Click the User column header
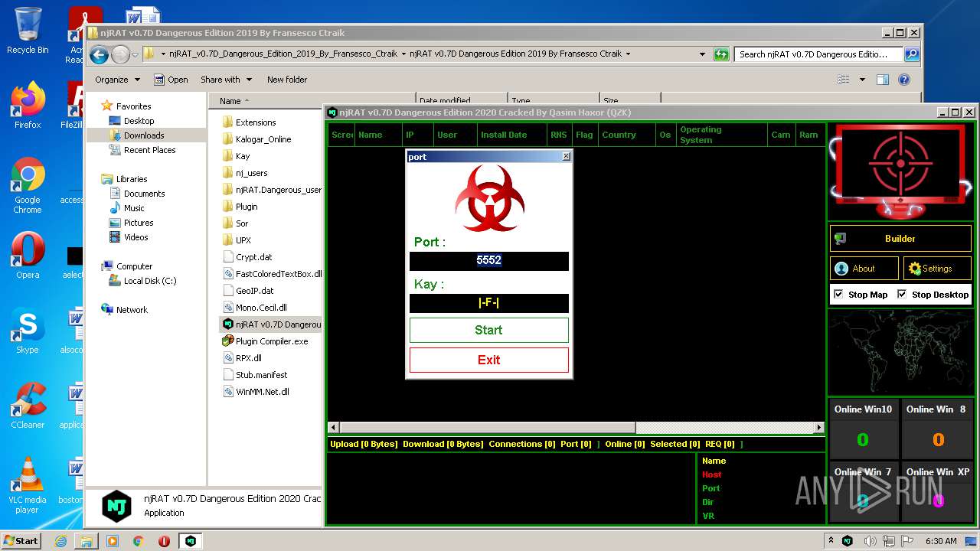This screenshot has height=551, width=980. click(454, 135)
